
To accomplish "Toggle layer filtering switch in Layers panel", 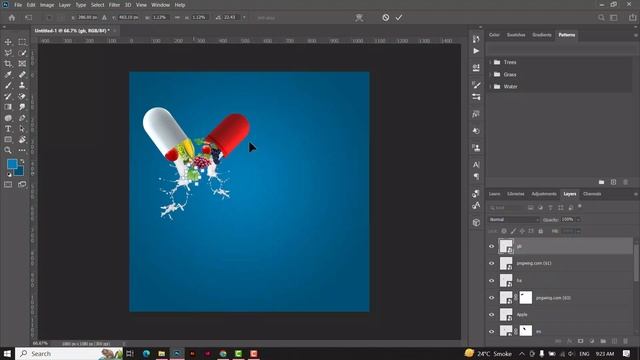I will click(x=580, y=207).
